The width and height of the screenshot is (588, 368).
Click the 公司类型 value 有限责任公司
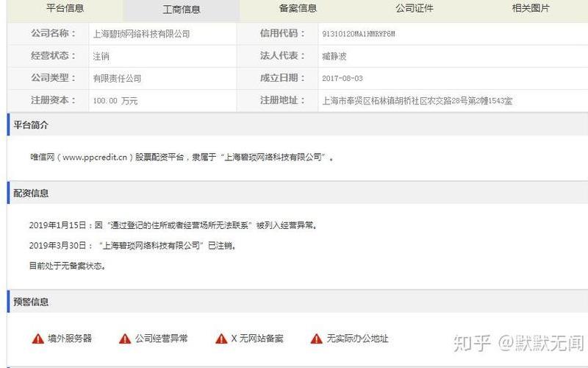117,79
